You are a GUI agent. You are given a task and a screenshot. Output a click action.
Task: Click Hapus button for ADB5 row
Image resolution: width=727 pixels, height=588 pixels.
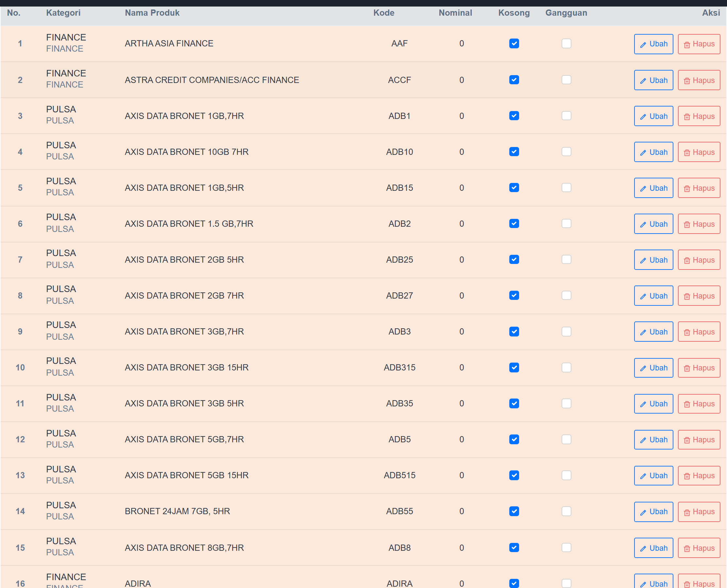[699, 439]
